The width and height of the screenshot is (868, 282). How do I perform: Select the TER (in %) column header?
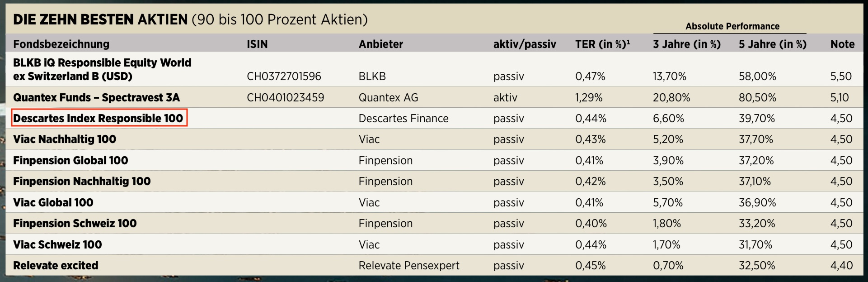[602, 44]
